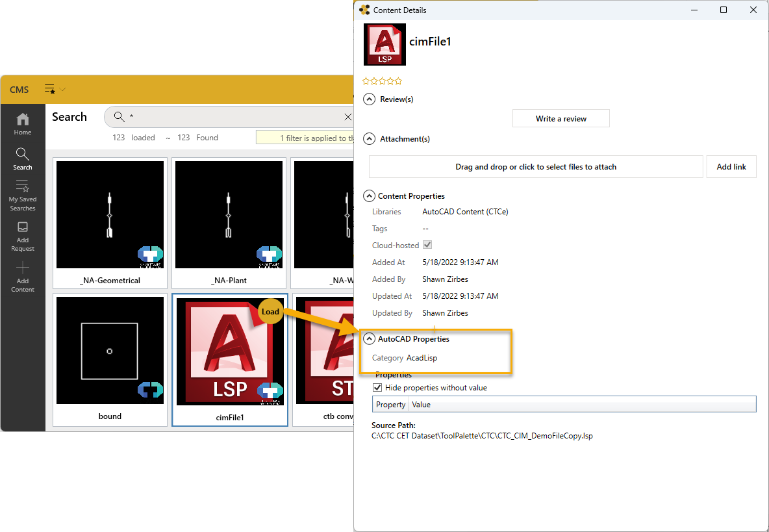Click the cimFile1 title in Content Details

coord(430,42)
